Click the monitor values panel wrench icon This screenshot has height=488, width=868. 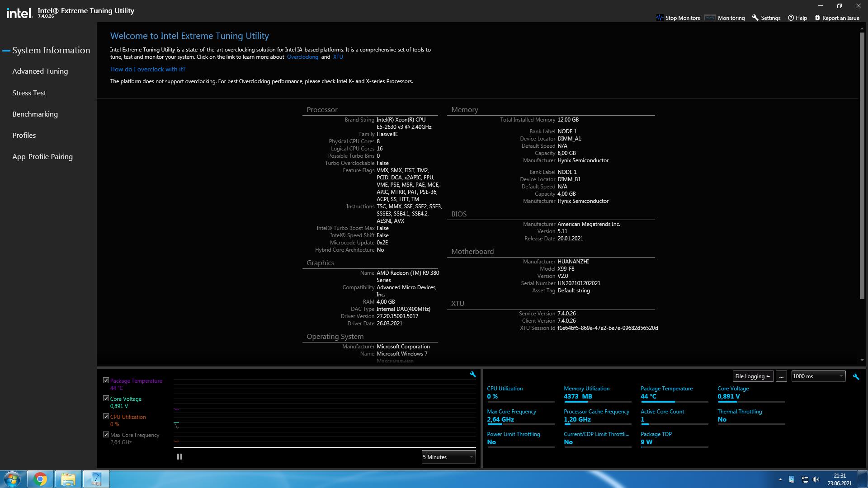[x=856, y=376]
